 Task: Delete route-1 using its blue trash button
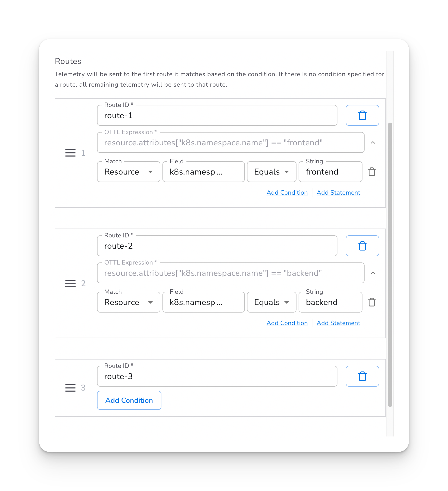(x=362, y=115)
